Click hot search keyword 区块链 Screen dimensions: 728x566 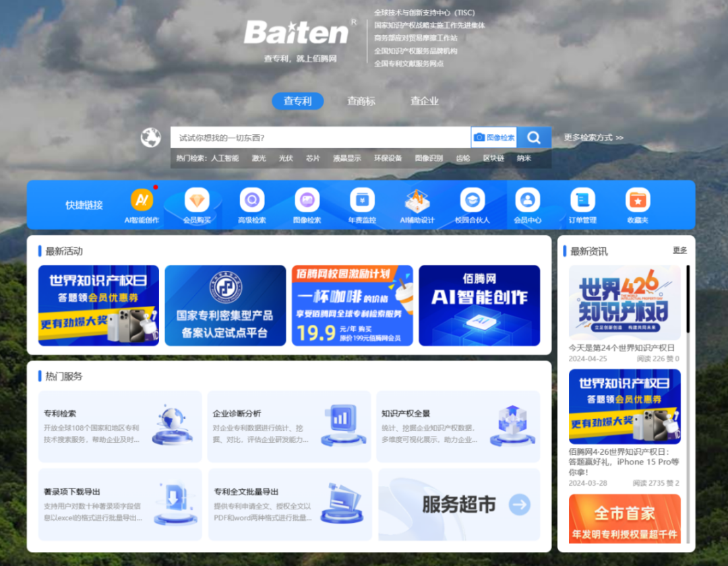click(x=493, y=158)
